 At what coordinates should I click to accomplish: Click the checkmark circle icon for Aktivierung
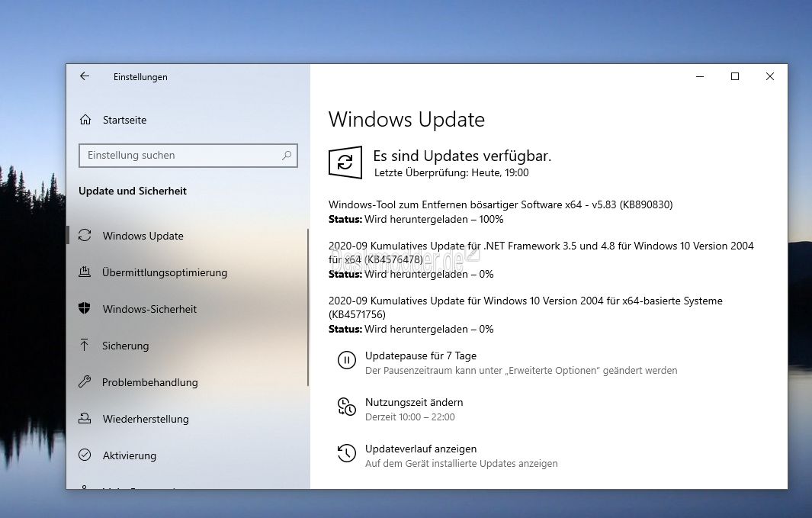click(x=85, y=455)
